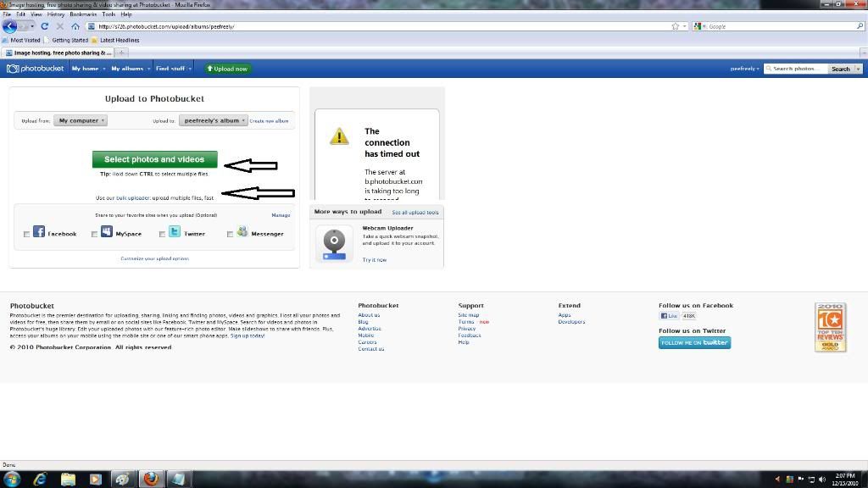
Task: Click the Top Ten Reviews gold award badge
Action: tap(830, 327)
